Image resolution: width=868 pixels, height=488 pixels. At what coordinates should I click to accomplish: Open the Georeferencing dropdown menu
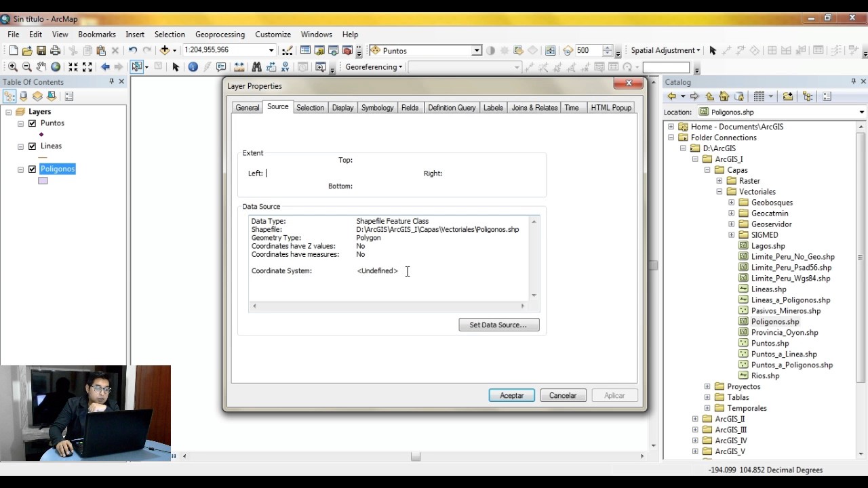point(374,67)
